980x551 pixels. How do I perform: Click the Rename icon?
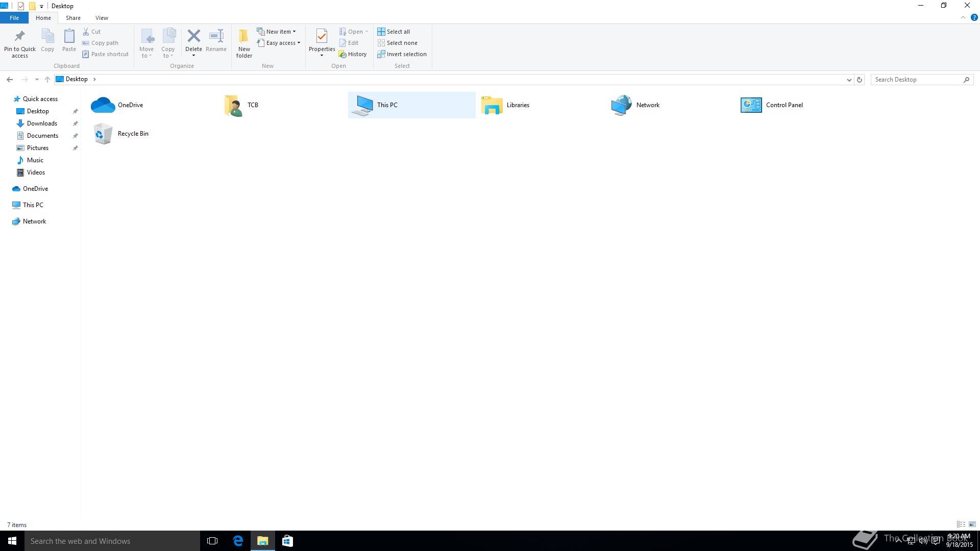click(x=216, y=36)
